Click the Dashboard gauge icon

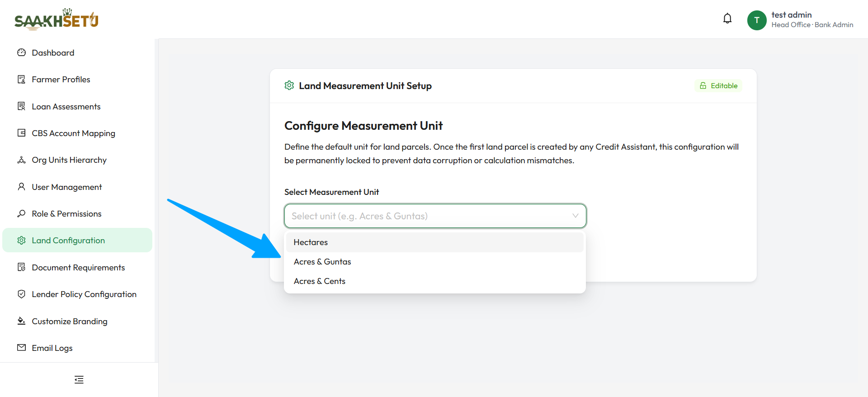(21, 52)
